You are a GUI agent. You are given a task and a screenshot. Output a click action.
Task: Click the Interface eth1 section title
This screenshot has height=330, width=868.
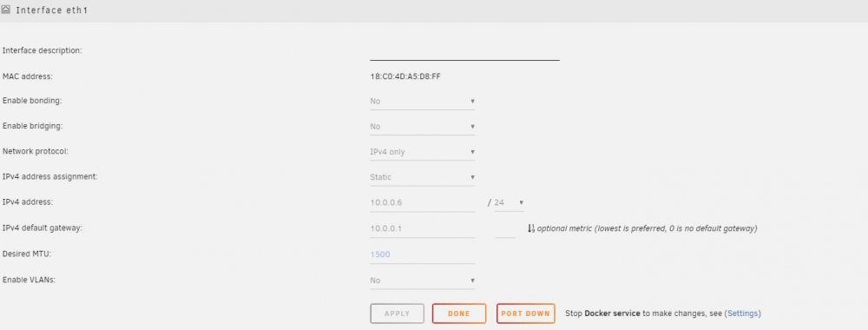51,10
